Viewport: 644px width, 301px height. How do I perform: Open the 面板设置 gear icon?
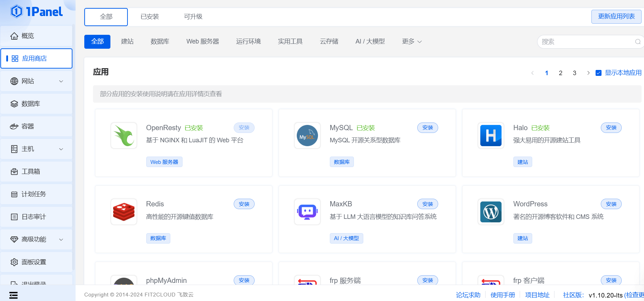[14, 262]
